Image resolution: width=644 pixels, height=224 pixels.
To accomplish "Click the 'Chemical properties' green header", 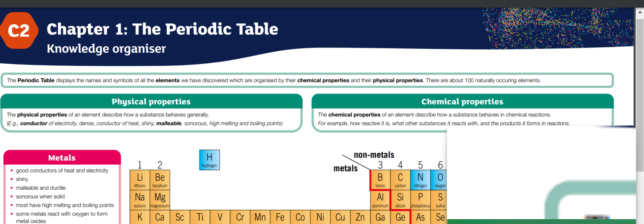I will (x=462, y=102).
